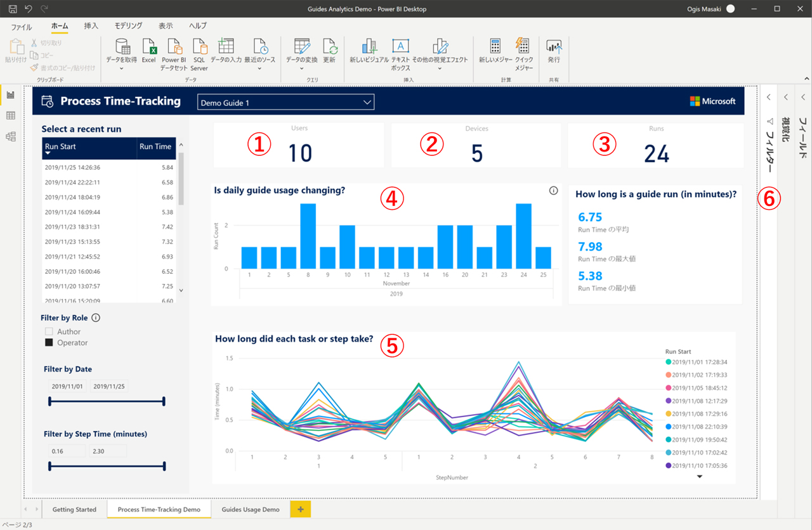Click the Power BI データセット icon
The height and width of the screenshot is (530, 812).
click(174, 46)
